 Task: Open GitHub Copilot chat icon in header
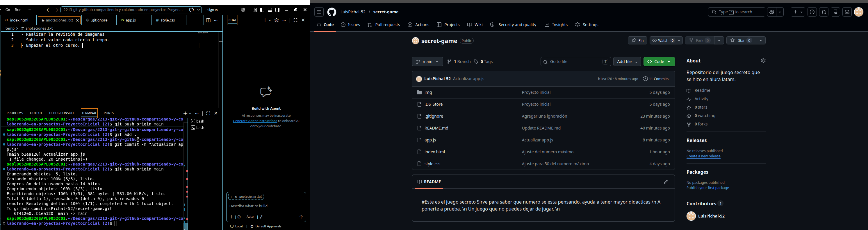pos(771,12)
